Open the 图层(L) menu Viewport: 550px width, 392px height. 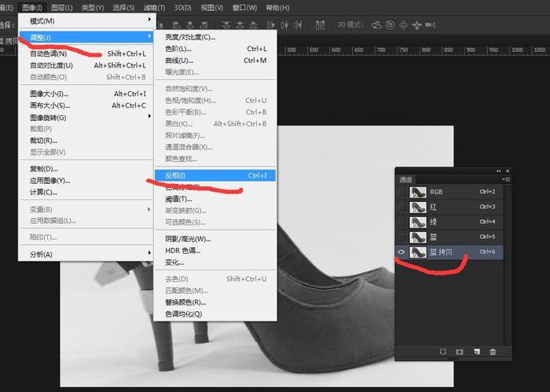(x=62, y=7)
